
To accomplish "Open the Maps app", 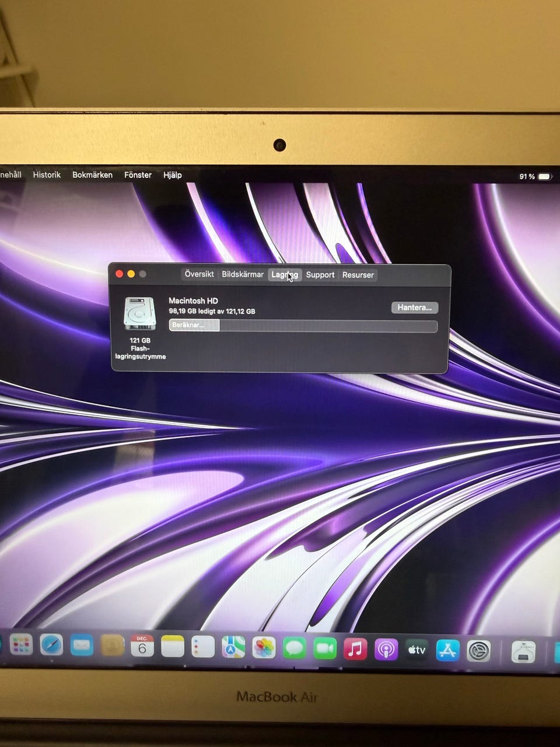I will (x=233, y=647).
